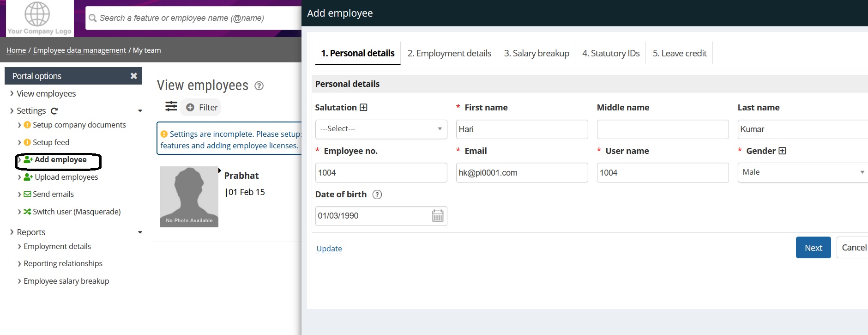868x335 pixels.
Task: Click the chevron beside Reports
Action: click(x=12, y=232)
